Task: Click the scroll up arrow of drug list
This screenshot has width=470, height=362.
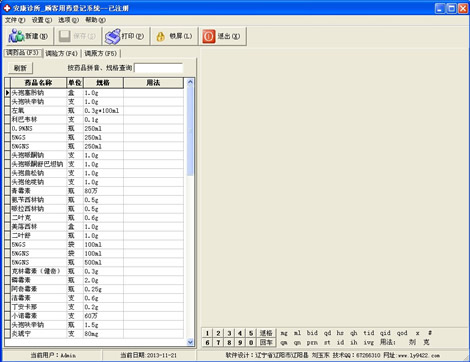Action: pos(190,82)
